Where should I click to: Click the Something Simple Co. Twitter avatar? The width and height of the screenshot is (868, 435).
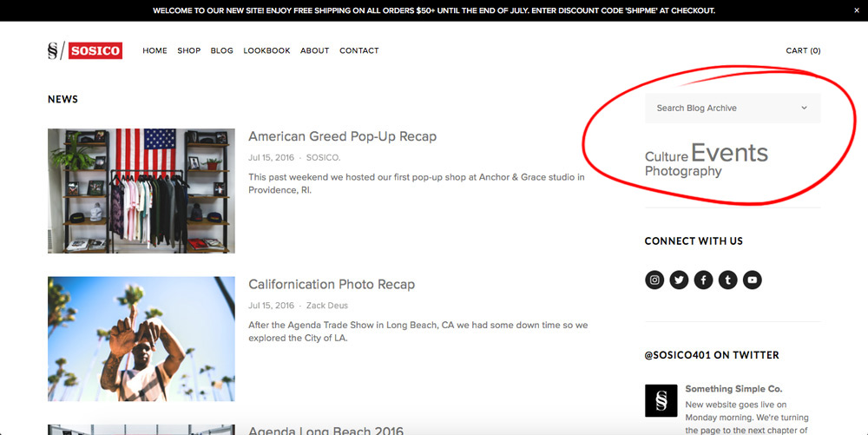[x=661, y=400]
